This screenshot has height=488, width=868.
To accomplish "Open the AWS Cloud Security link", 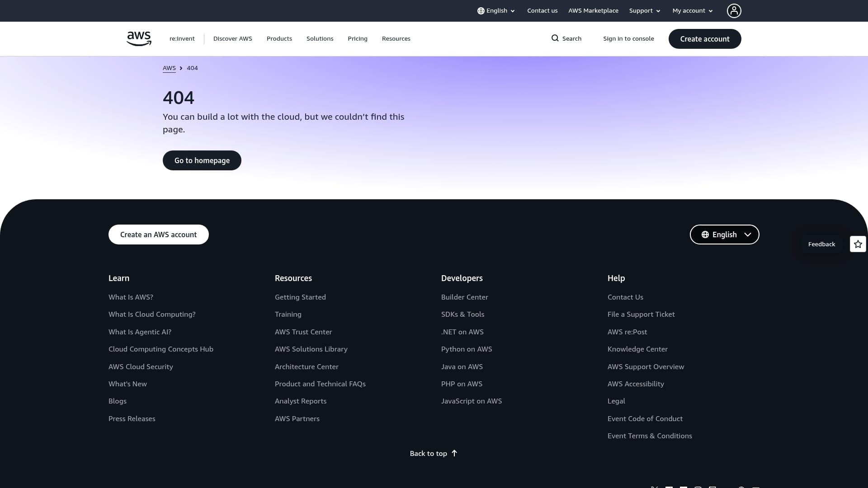I will pos(141,367).
